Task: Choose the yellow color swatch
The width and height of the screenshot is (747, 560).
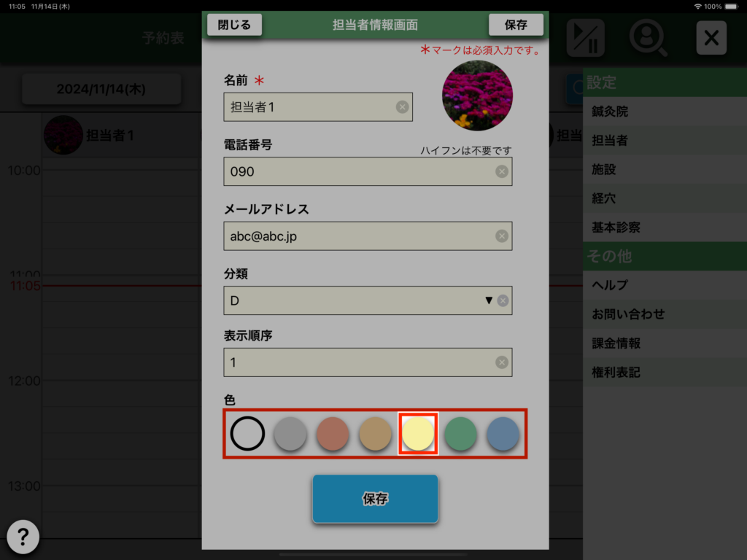Action: tap(418, 433)
